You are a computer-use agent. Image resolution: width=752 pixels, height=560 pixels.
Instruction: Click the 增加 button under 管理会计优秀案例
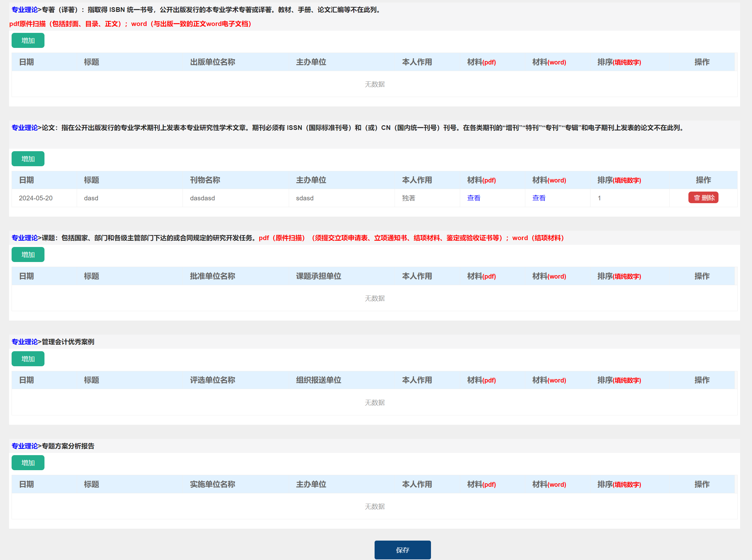pos(28,358)
